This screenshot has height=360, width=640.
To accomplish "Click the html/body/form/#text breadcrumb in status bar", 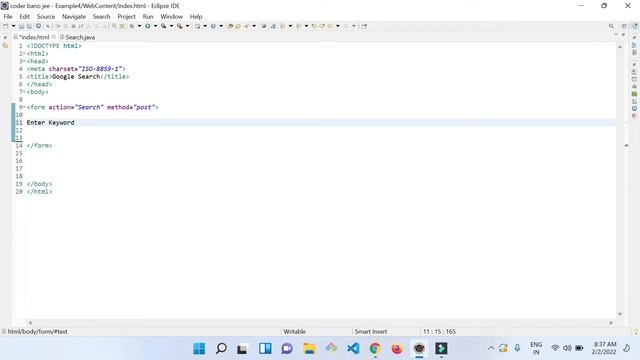I will (x=37, y=331).
